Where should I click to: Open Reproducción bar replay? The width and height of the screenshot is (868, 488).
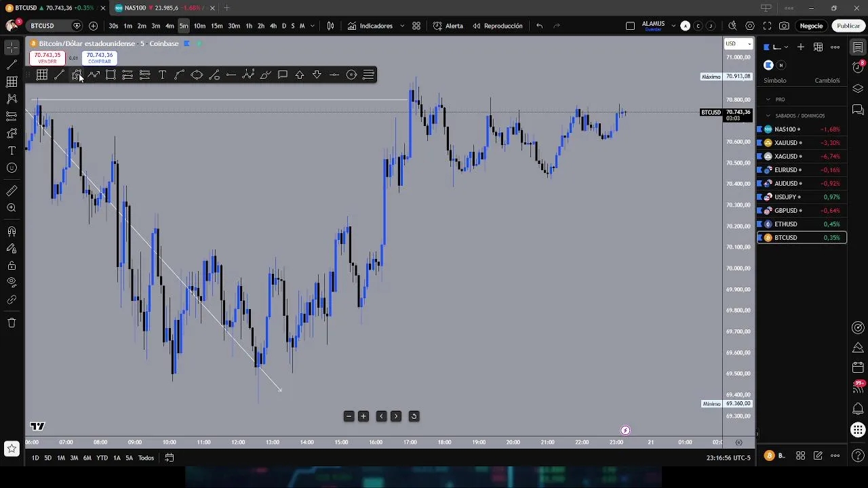pos(498,26)
